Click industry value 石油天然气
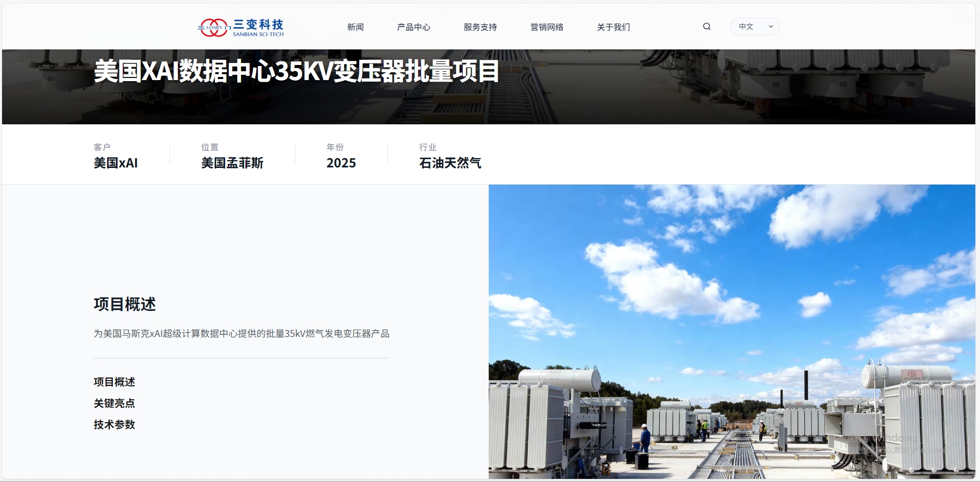The height and width of the screenshot is (482, 980). point(450,163)
